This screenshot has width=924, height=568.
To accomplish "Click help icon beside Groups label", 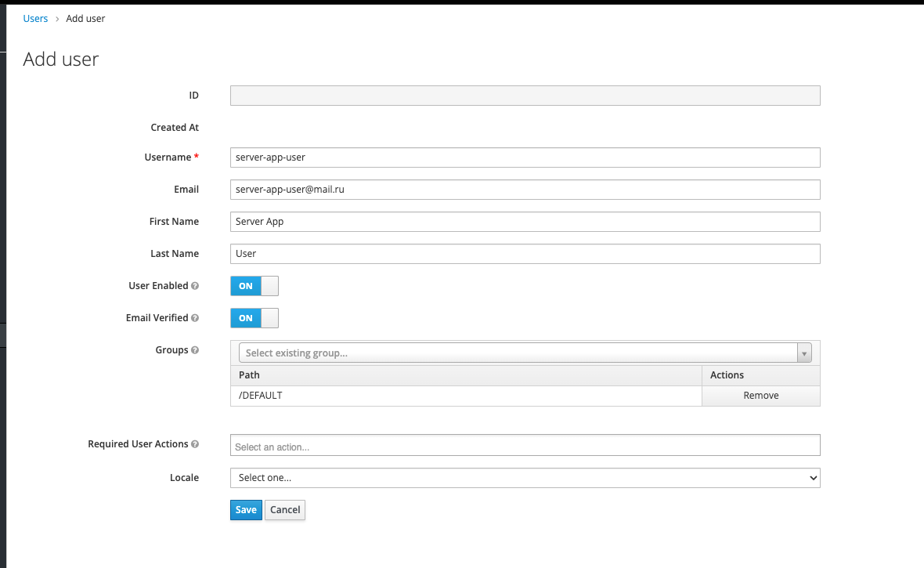I will [x=195, y=350].
